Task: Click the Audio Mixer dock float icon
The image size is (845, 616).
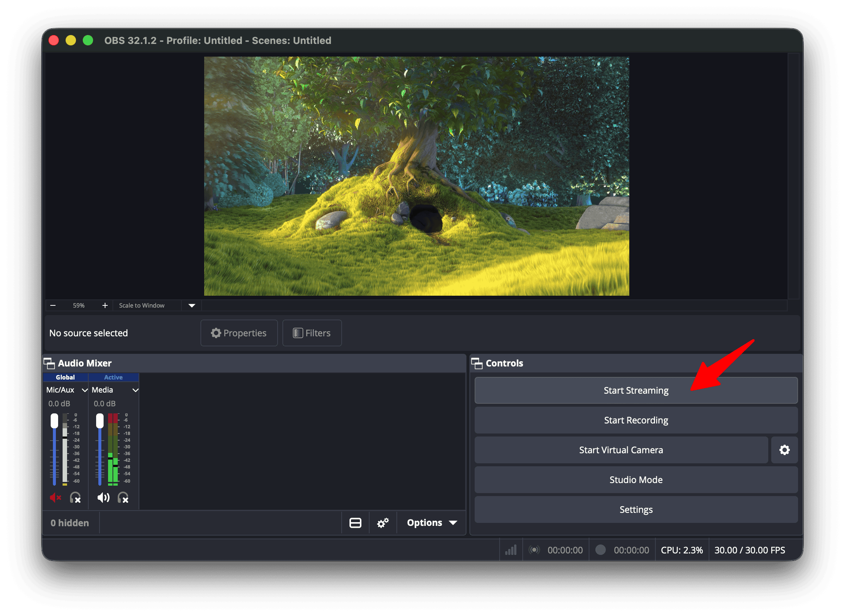Action: [49, 363]
